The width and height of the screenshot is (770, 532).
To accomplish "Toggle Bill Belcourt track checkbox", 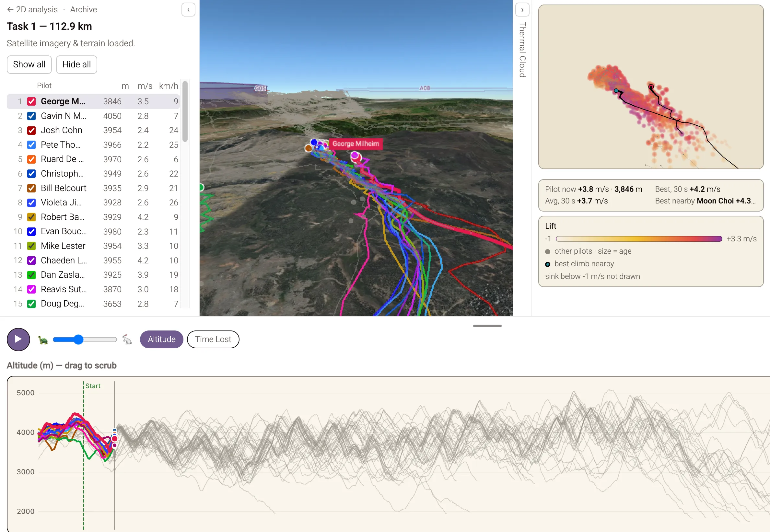I will 32,188.
